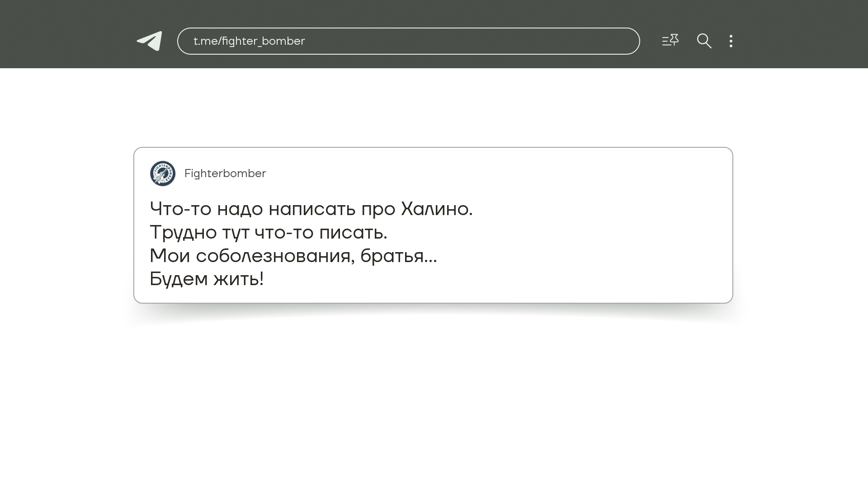This screenshot has height=488, width=868.
Task: Click the word 'Трудно' starting the second line
Action: (x=183, y=233)
